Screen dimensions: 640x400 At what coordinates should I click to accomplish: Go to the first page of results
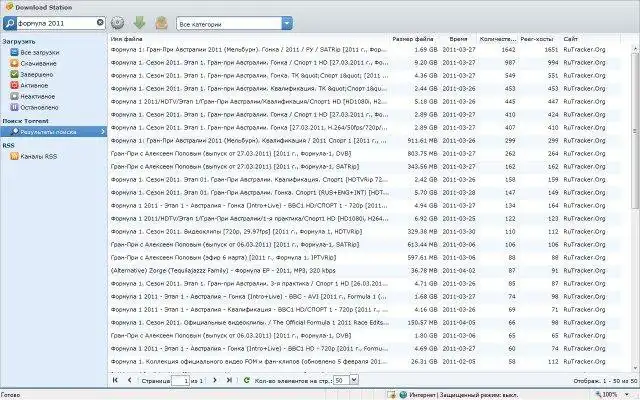pos(115,380)
